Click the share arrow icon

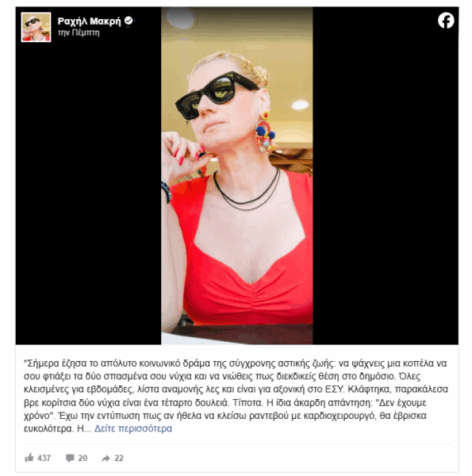tap(106, 458)
